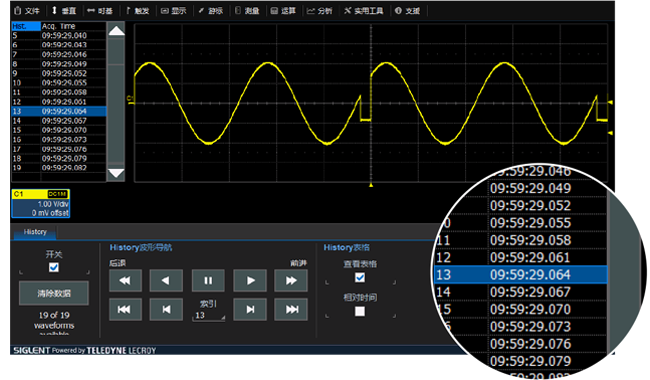Open the 文件 file menu
The height and width of the screenshot is (380, 650).
(27, 11)
